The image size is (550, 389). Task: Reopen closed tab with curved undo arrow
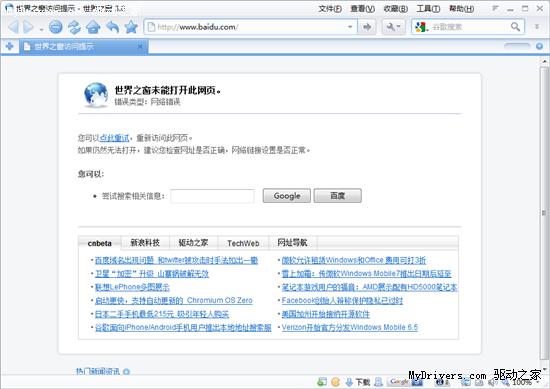pos(112,27)
